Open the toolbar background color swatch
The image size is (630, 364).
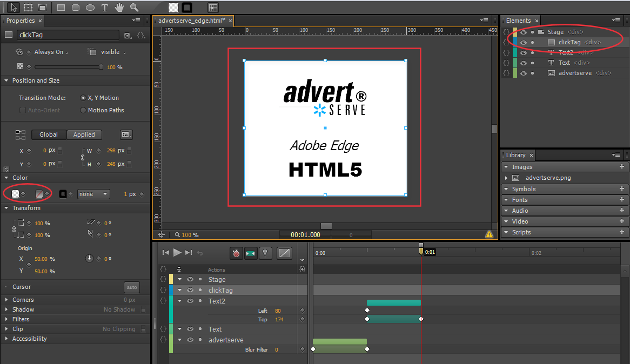173,7
